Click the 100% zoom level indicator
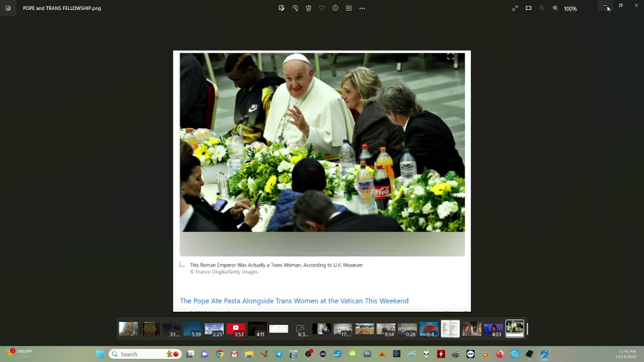644x362 pixels. [x=570, y=9]
